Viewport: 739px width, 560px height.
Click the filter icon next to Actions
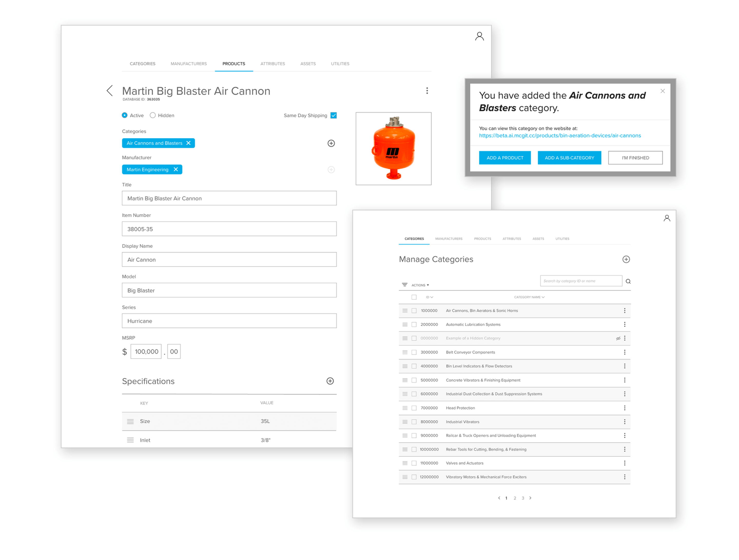click(404, 285)
